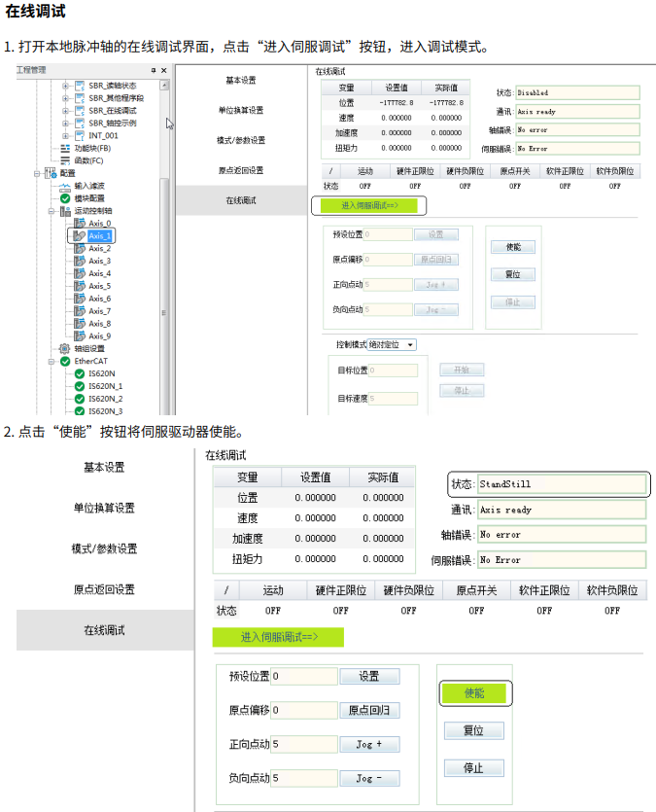Click the green check icon beside 模块配置
The height and width of the screenshot is (812, 656).
coord(65,198)
